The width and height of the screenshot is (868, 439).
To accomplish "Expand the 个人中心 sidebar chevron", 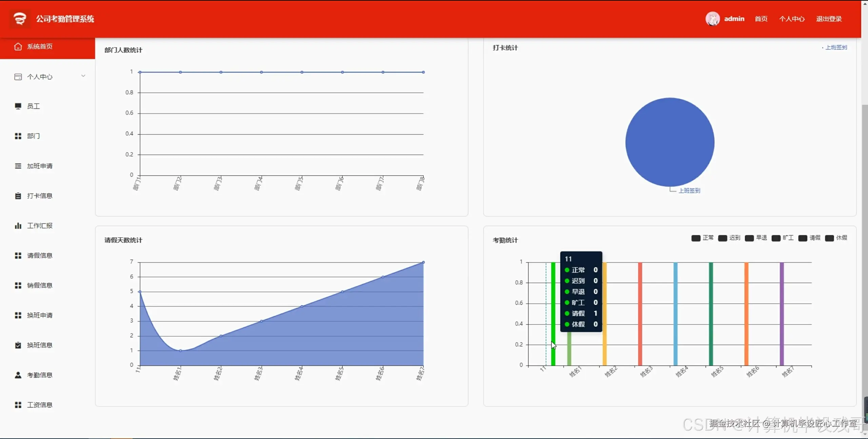I will pyautogui.click(x=83, y=76).
